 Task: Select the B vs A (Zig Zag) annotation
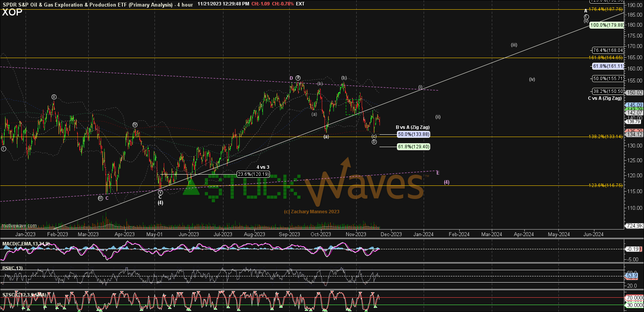click(x=412, y=127)
